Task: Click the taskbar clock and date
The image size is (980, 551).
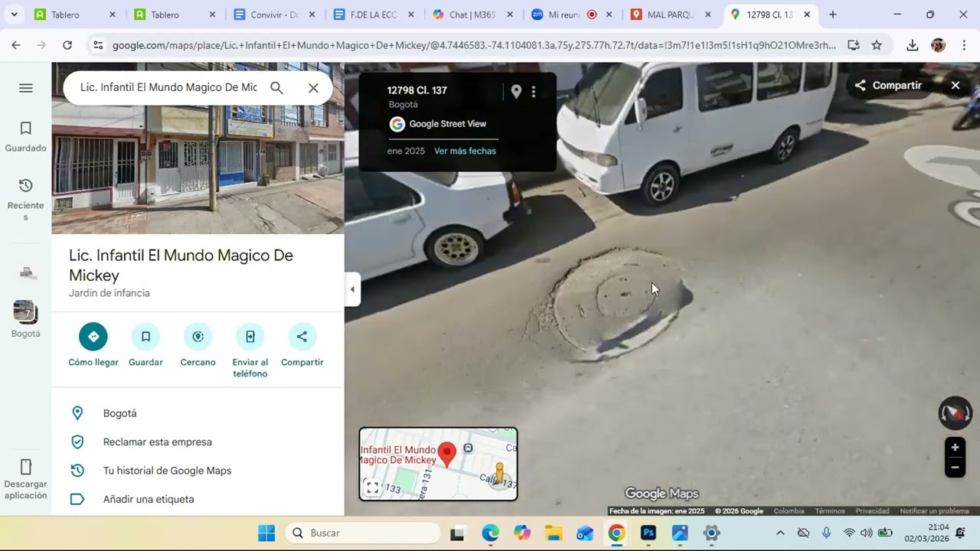Action: [927, 533]
